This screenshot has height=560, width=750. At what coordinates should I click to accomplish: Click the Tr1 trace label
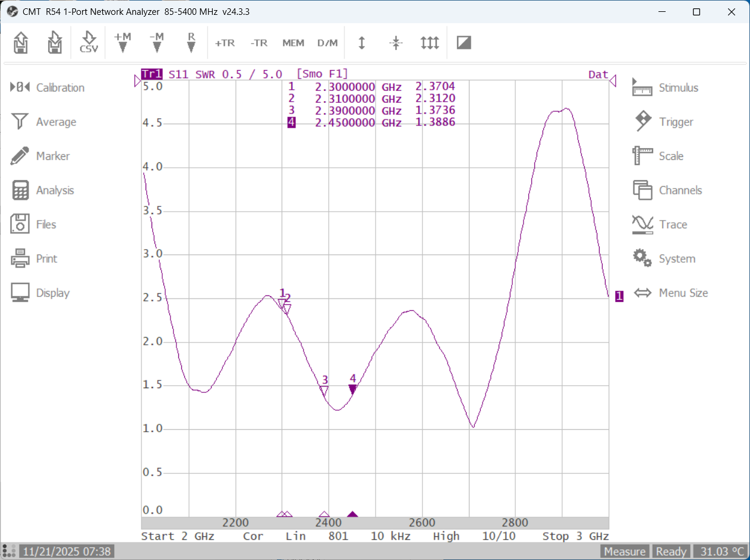click(152, 74)
